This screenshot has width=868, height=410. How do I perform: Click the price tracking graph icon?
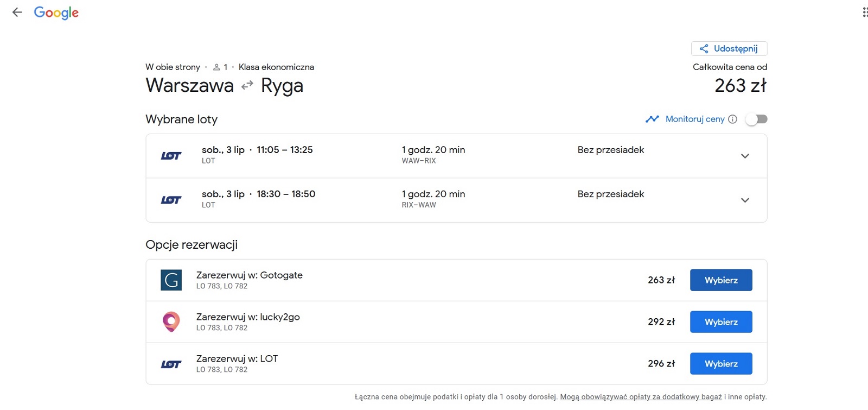(652, 119)
